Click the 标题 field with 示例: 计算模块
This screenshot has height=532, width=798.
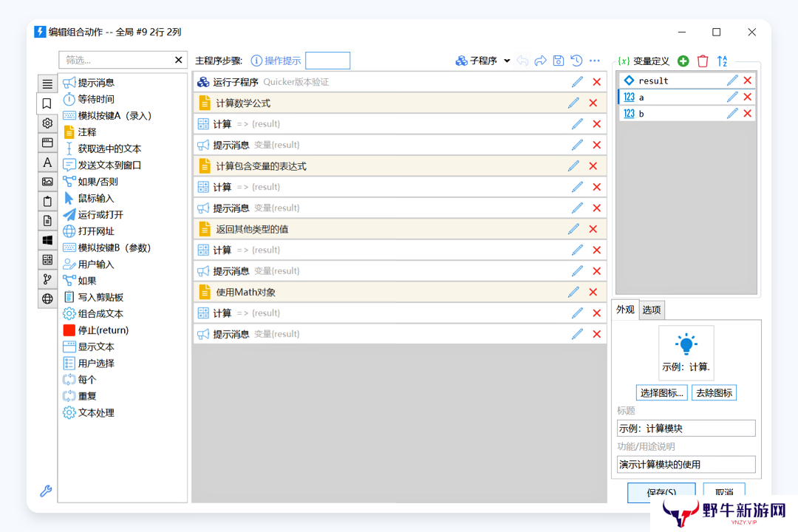pyautogui.click(x=686, y=429)
